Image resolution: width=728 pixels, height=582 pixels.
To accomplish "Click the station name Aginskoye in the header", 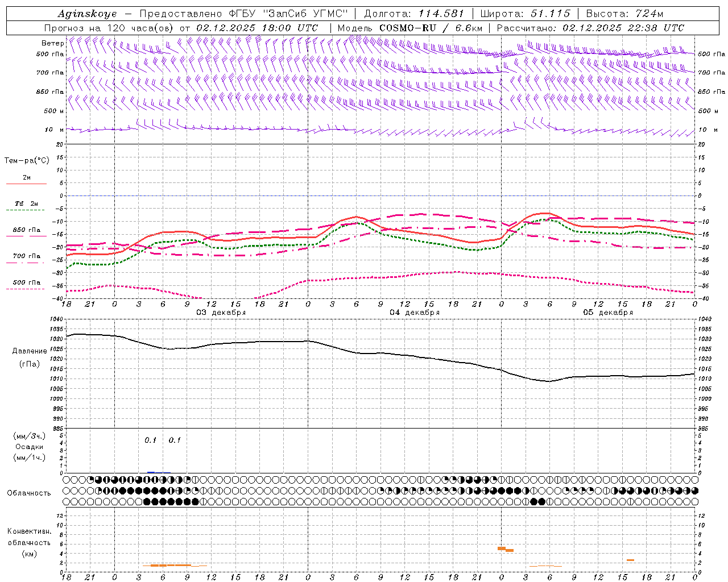I will (x=87, y=14).
